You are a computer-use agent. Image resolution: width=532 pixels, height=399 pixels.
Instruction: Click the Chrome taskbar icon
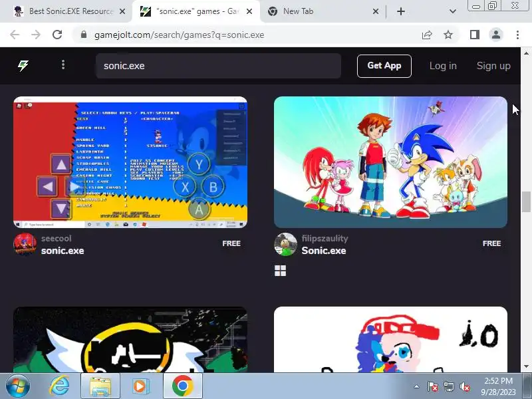click(182, 386)
